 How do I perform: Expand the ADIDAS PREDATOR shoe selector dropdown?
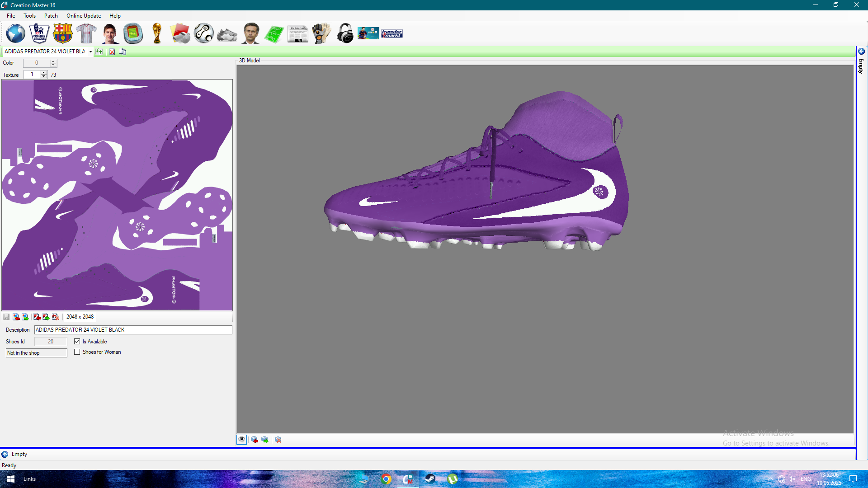pyautogui.click(x=90, y=52)
